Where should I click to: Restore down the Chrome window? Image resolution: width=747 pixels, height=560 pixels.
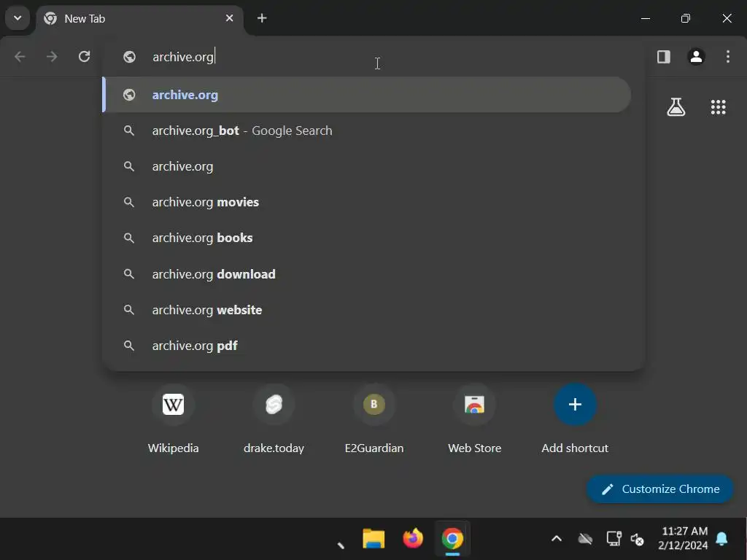click(x=686, y=18)
